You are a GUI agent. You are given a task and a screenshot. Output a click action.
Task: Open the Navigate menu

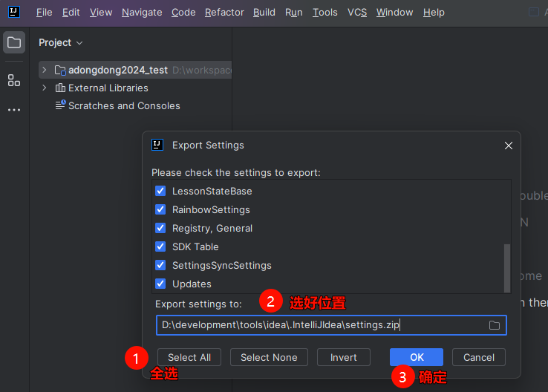[x=142, y=12]
